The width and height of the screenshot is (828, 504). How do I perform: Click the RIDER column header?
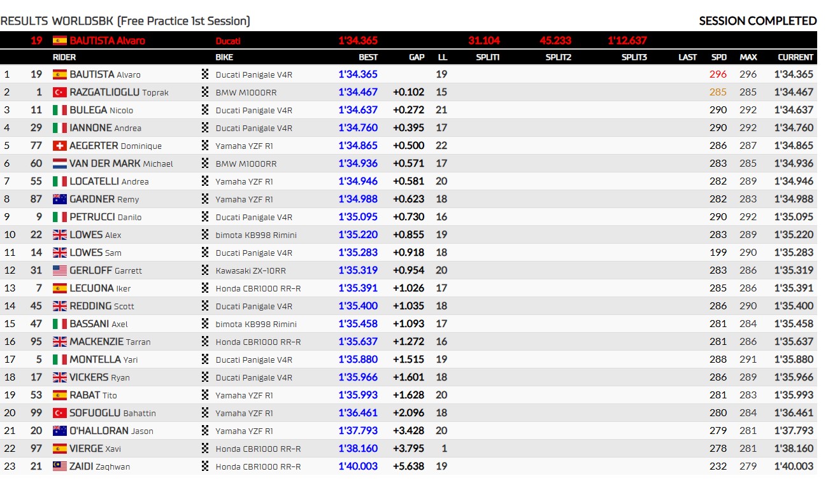pyautogui.click(x=64, y=57)
